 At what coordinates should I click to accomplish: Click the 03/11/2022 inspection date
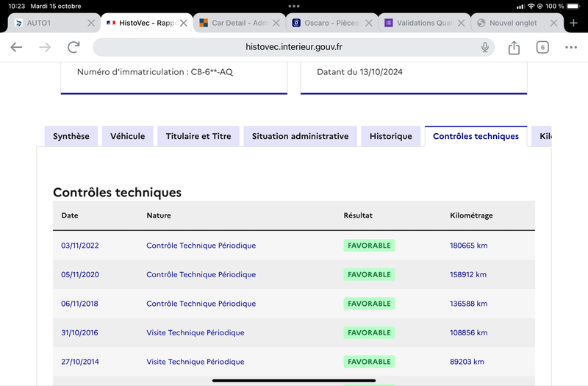(x=80, y=246)
